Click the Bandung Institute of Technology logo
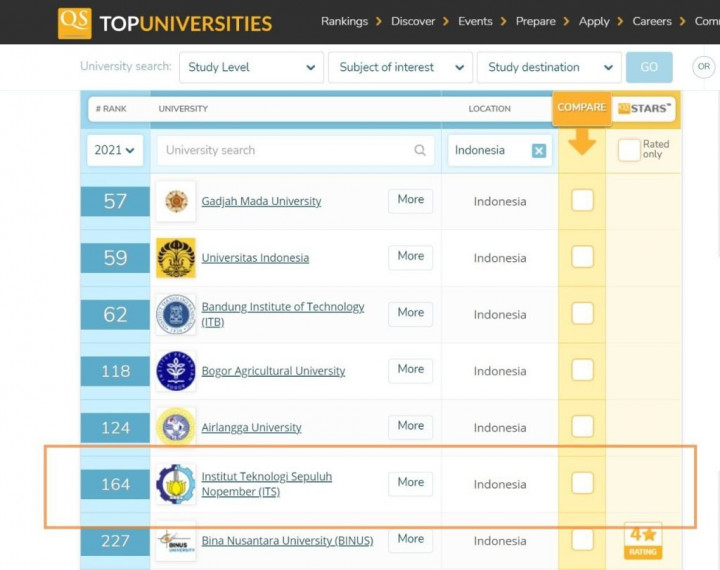 coord(176,314)
